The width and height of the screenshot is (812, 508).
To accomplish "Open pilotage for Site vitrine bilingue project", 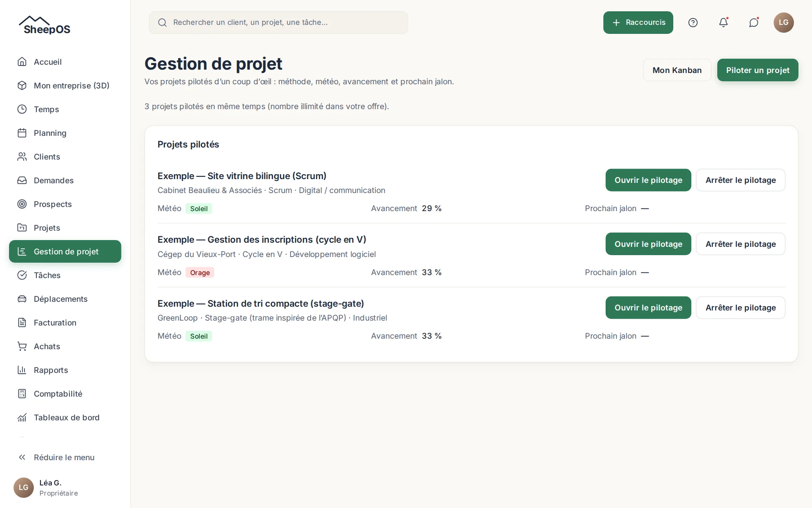I will (648, 180).
